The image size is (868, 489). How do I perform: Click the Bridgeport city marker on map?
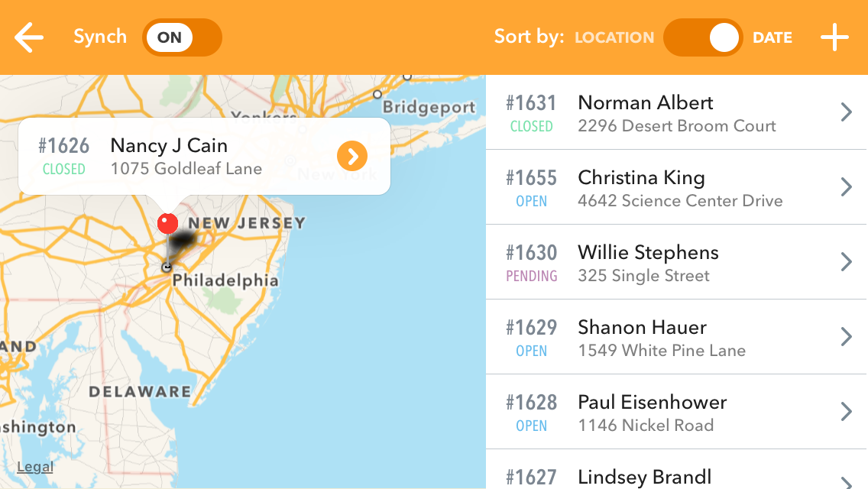(x=377, y=94)
